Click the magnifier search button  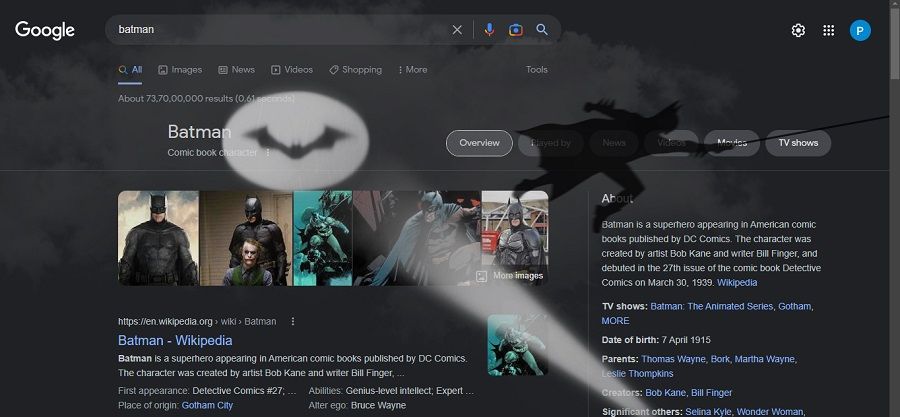[542, 30]
